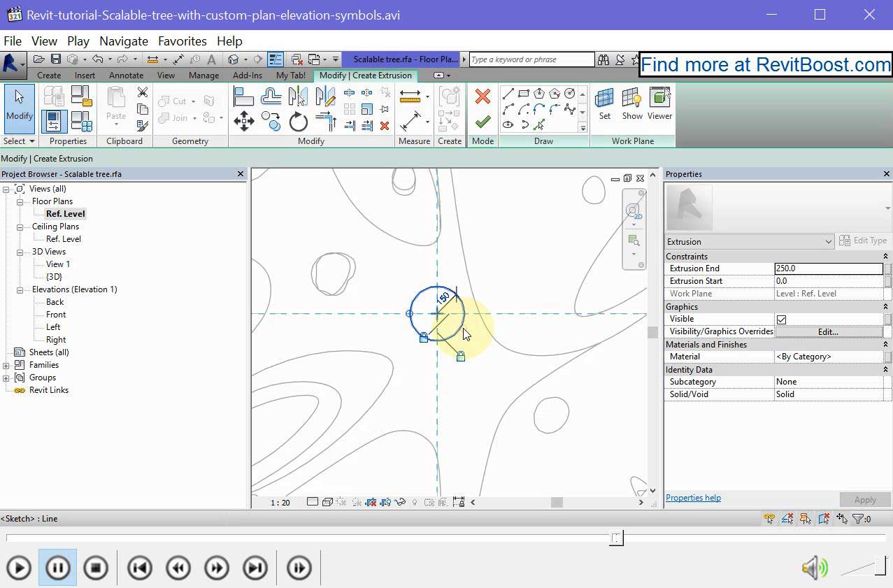
Task: Click the audio speaker icon
Action: pyautogui.click(x=815, y=568)
